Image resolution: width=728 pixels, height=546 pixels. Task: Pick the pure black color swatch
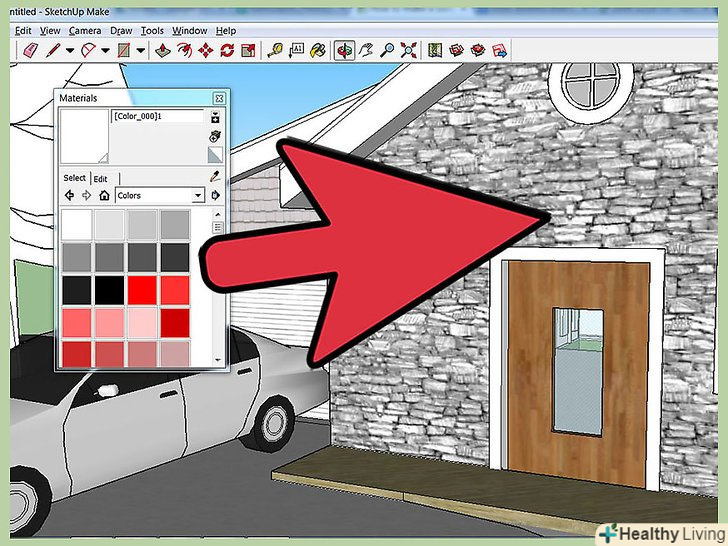(110, 290)
